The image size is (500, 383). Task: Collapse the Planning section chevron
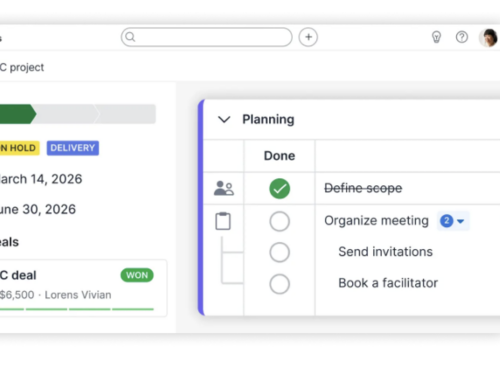224,119
